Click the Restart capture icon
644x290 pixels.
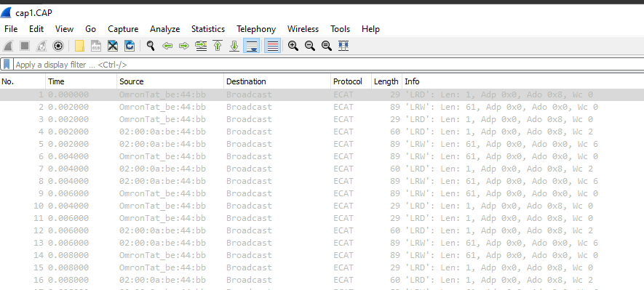coord(41,46)
